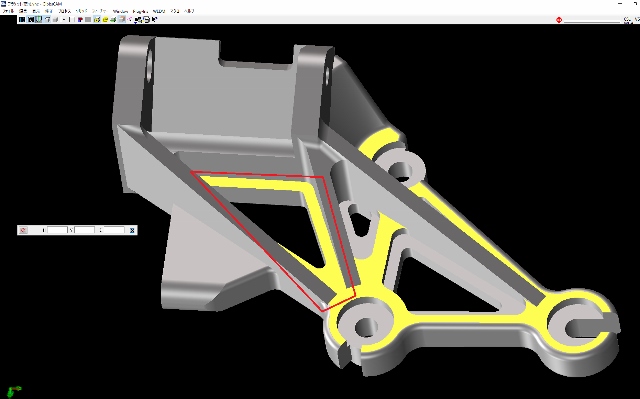Click the green arrow toolbar icon
The height and width of the screenshot is (399, 640).
(x=113, y=19)
